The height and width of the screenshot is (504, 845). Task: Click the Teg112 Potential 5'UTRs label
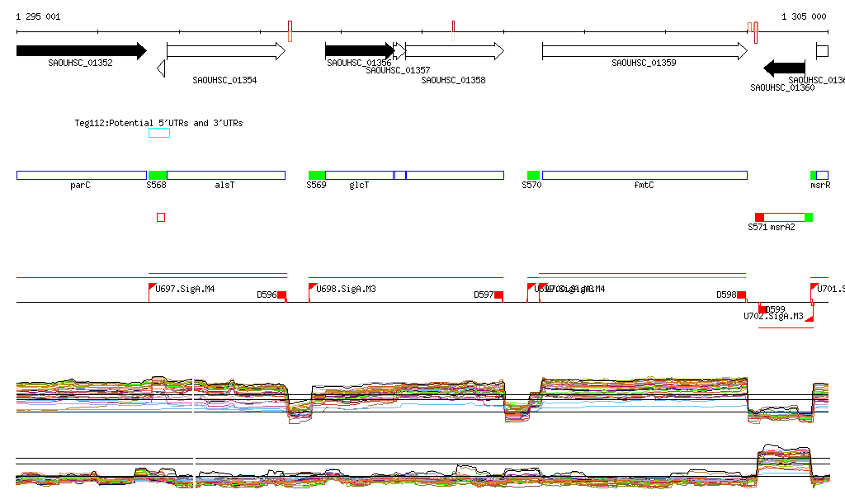tap(159, 123)
